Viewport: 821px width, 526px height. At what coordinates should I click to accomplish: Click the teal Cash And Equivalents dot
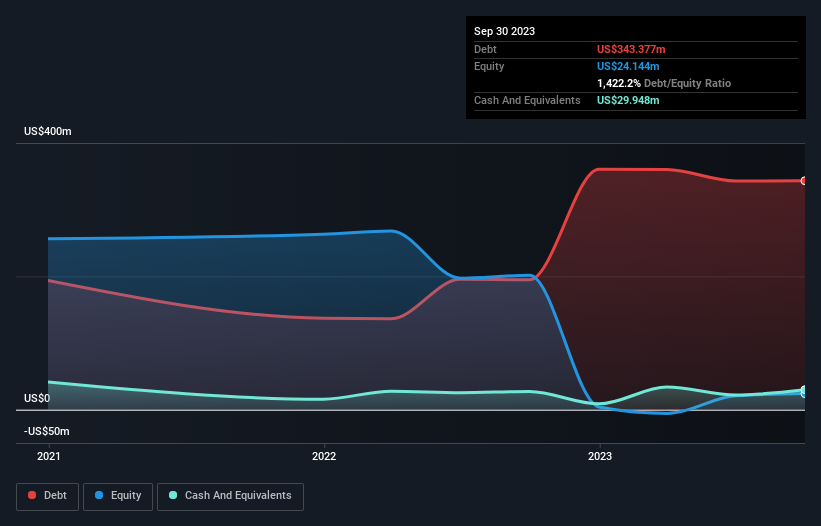[173, 495]
